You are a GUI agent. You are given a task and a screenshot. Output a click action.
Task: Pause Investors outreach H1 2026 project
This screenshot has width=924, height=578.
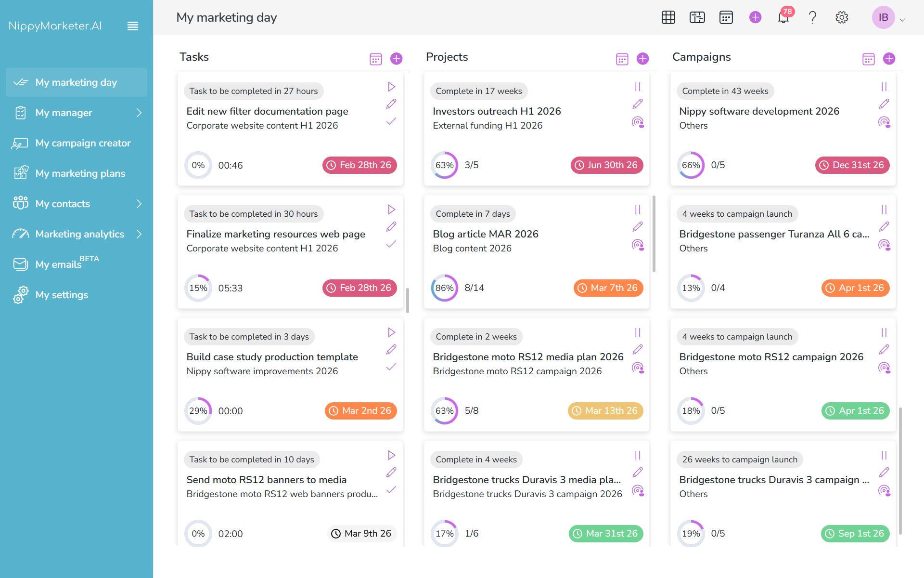point(638,87)
